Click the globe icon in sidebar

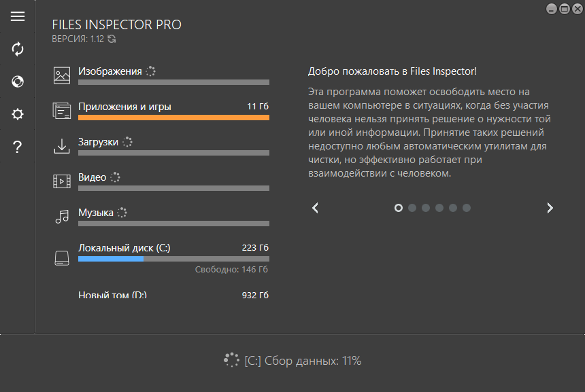[18, 82]
